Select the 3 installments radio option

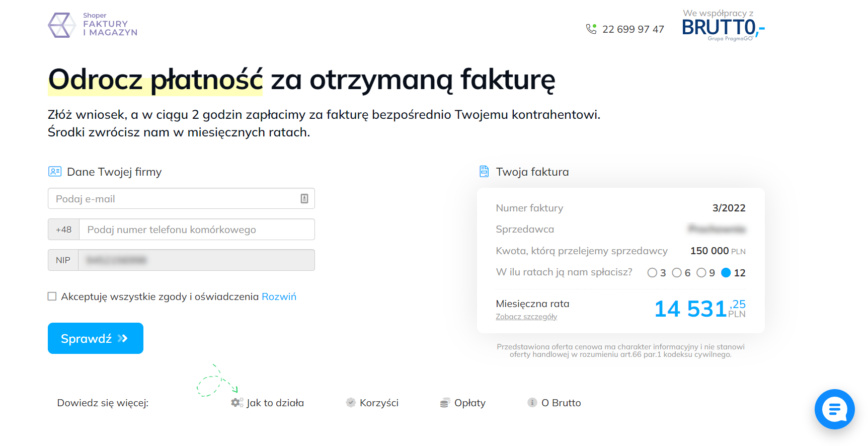click(x=652, y=273)
